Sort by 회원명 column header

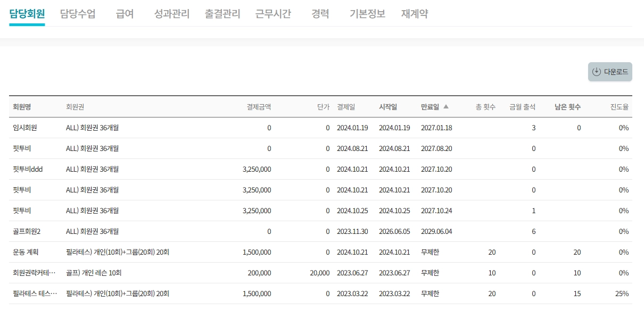click(x=22, y=107)
